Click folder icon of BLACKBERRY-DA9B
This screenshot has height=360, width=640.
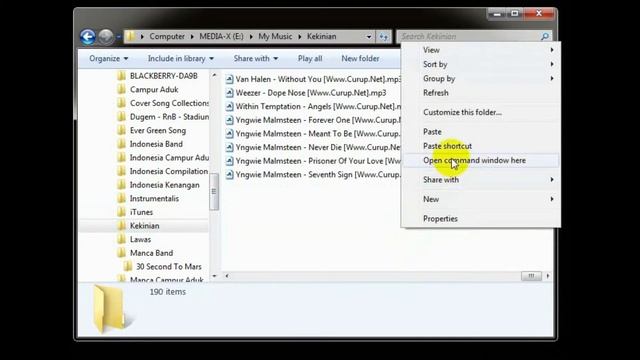click(121, 76)
